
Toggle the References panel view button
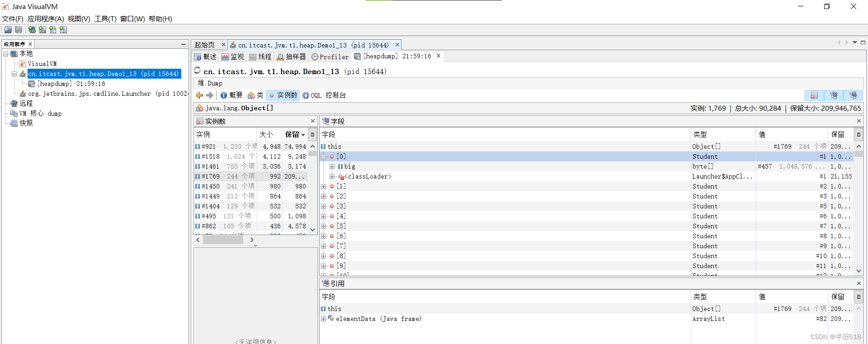(x=853, y=95)
